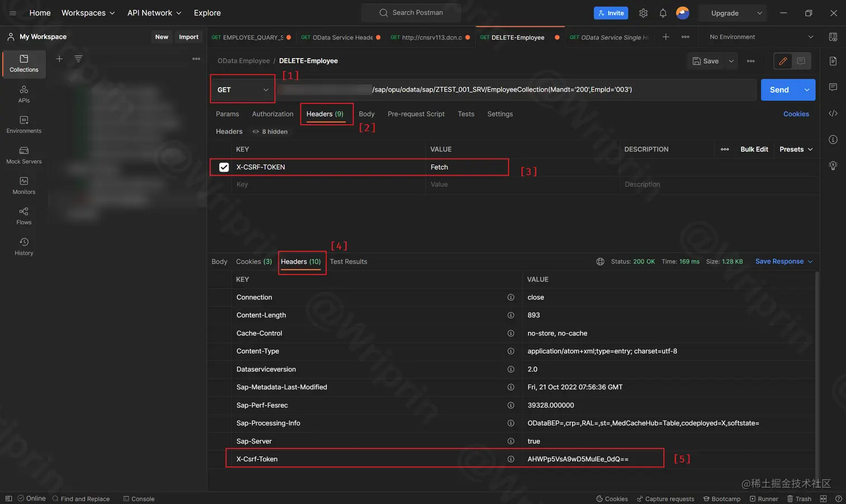Expand the Upgrade dropdown arrow
The height and width of the screenshot is (504, 846).
pyautogui.click(x=759, y=13)
